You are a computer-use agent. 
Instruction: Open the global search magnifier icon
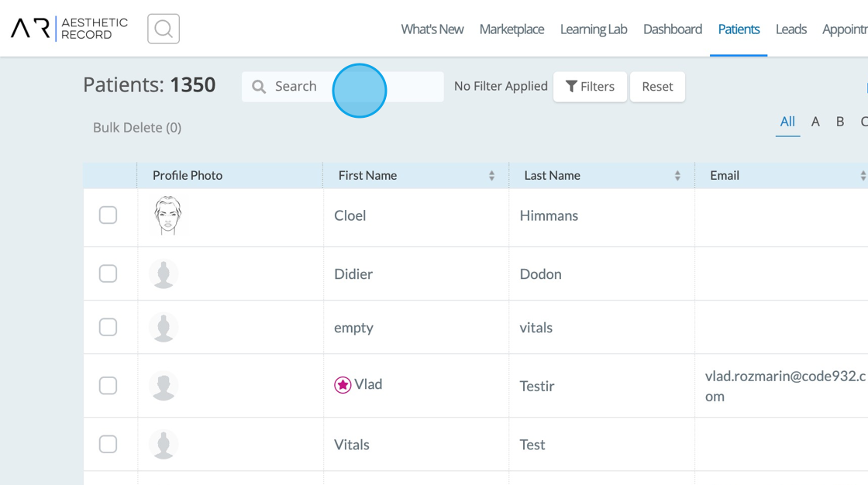click(164, 29)
